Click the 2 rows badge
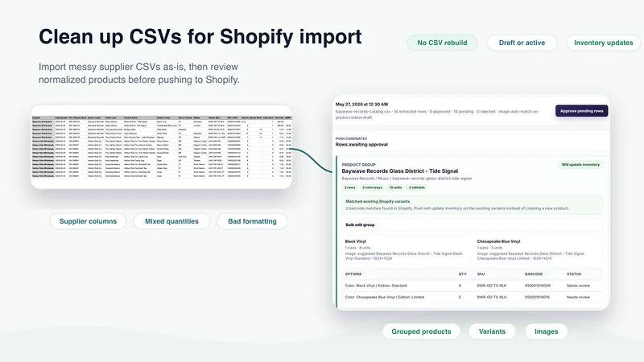644x362 pixels. tap(350, 187)
